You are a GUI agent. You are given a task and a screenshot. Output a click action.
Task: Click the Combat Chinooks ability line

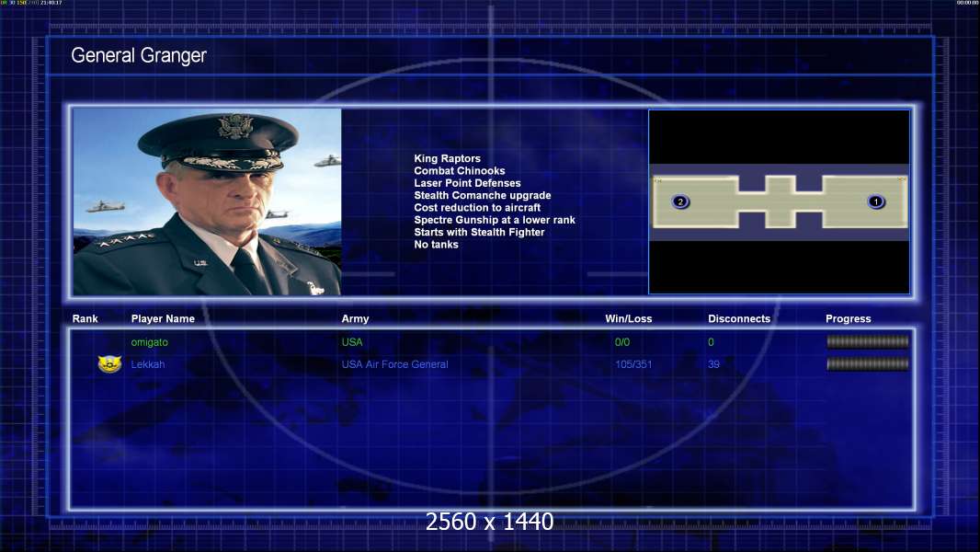[x=460, y=171]
